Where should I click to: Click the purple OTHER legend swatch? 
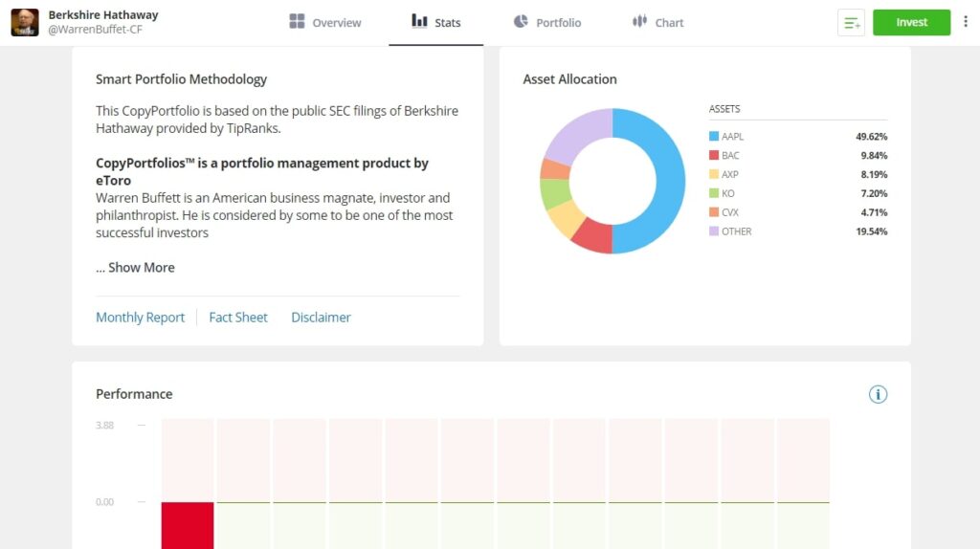pyautogui.click(x=714, y=231)
